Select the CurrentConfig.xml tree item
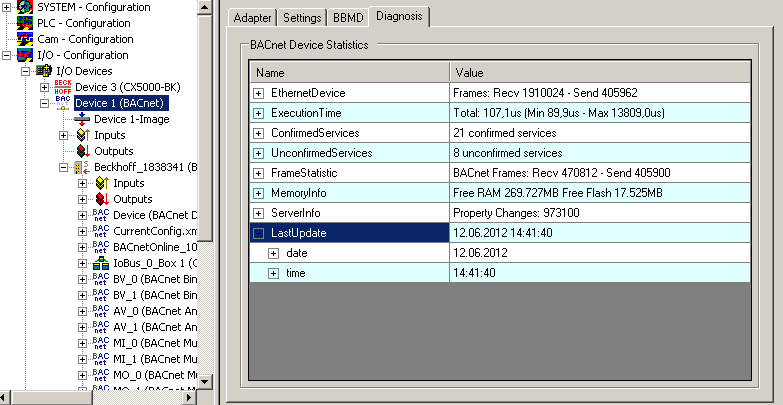The width and height of the screenshot is (783, 405). [x=155, y=231]
